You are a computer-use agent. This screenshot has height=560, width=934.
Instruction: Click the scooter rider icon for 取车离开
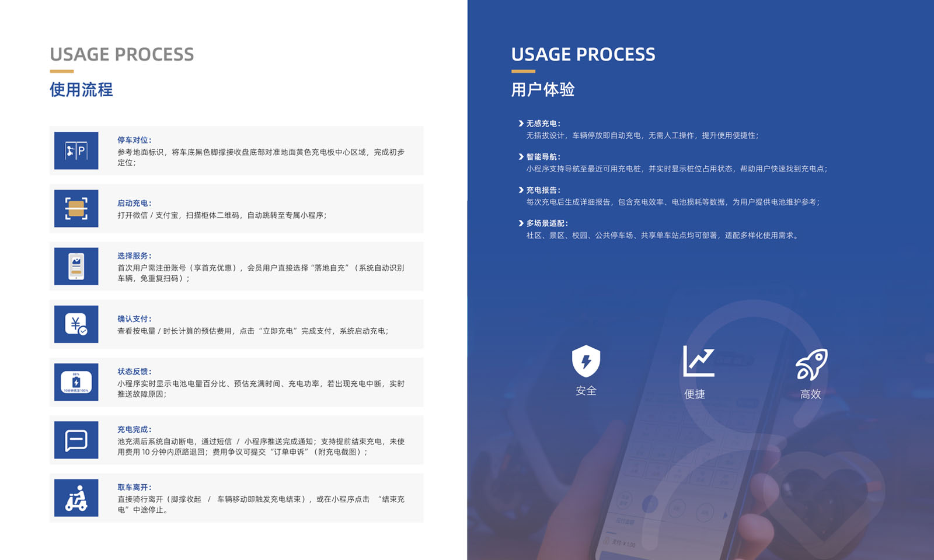[76, 498]
